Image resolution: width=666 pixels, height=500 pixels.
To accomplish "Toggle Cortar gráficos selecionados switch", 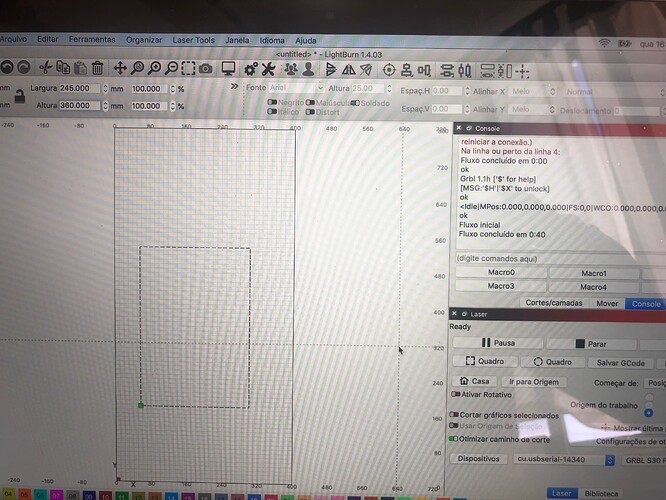I will tap(455, 414).
